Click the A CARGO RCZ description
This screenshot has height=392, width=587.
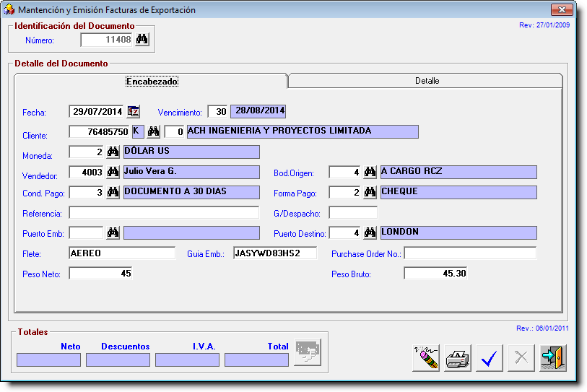458,172
